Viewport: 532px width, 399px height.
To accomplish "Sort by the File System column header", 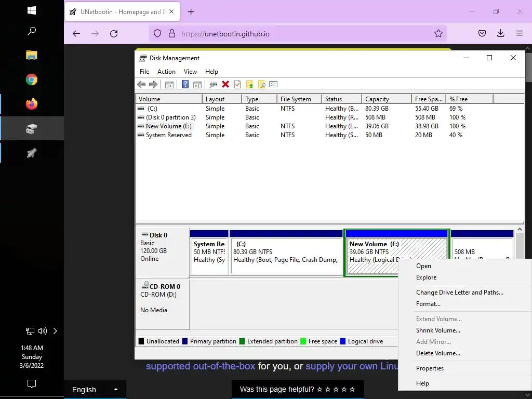I will (x=299, y=99).
